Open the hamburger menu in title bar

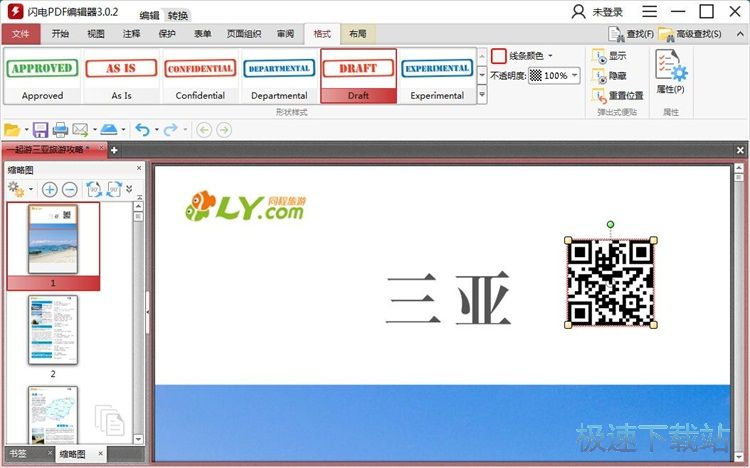pyautogui.click(x=649, y=11)
